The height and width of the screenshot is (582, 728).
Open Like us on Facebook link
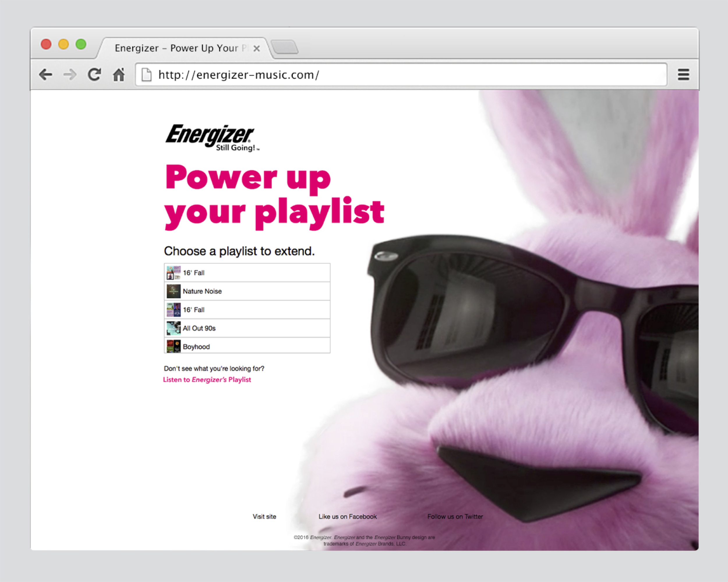347,516
